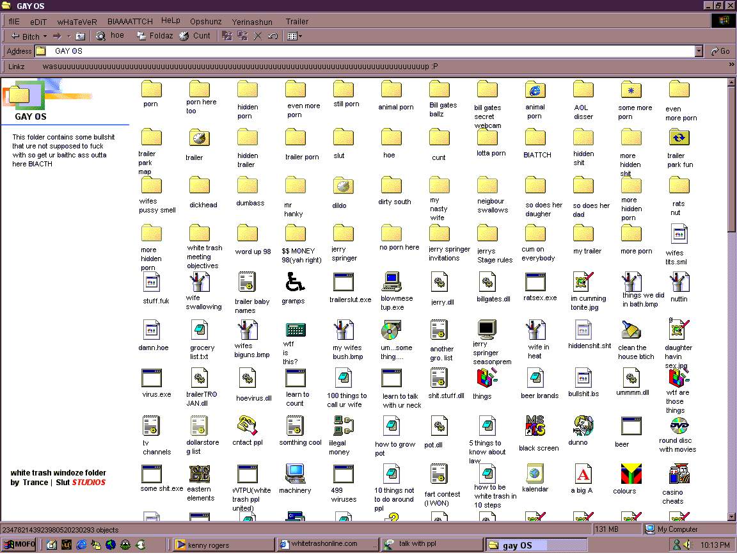Click the 'MOFO' start button
The height and width of the screenshot is (560, 737).
pos(19,545)
